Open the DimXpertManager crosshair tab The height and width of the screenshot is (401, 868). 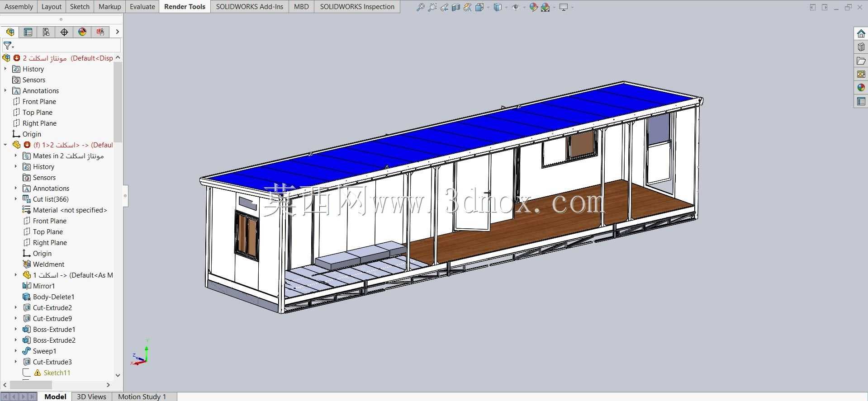[x=64, y=32]
